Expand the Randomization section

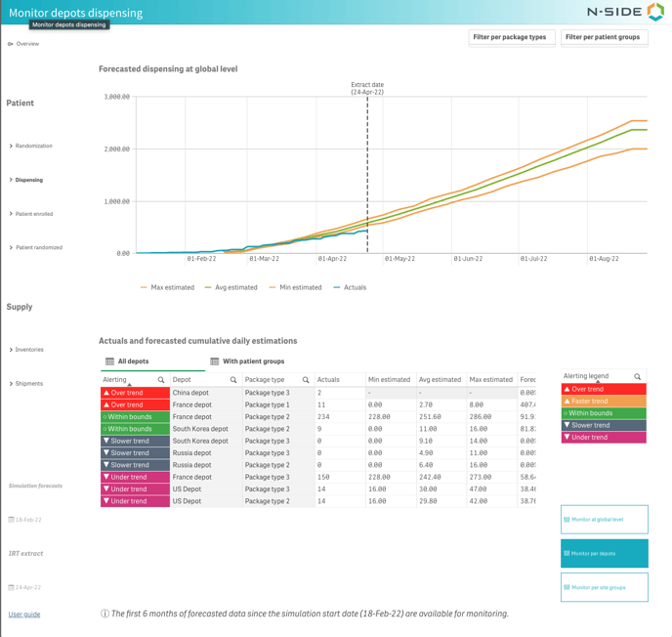11,146
